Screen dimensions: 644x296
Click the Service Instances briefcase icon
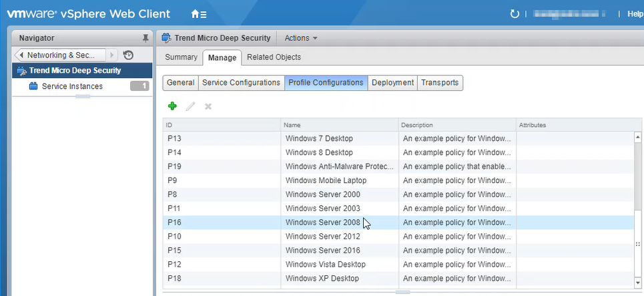pyautogui.click(x=33, y=86)
